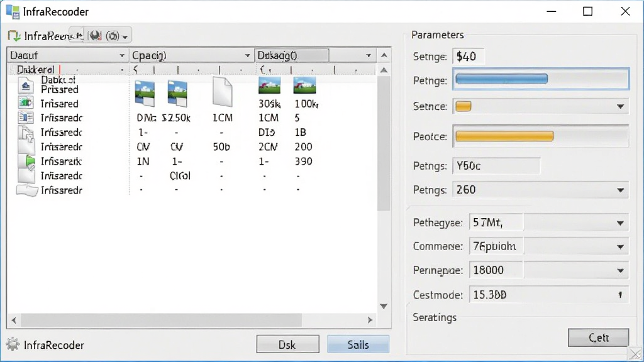Click the blank file icon beside Irvisaredc
Viewport: 644px width, 362px height.
[x=26, y=176]
